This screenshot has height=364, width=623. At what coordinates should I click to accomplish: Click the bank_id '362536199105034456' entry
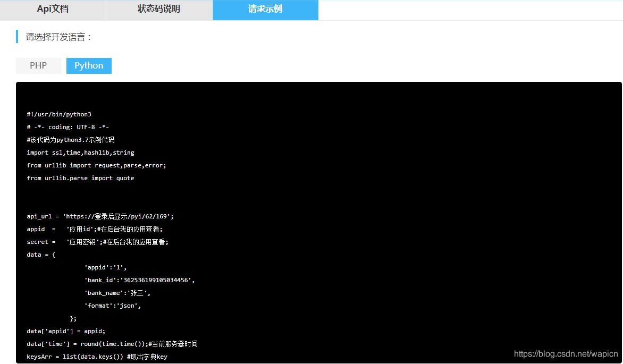tap(139, 280)
